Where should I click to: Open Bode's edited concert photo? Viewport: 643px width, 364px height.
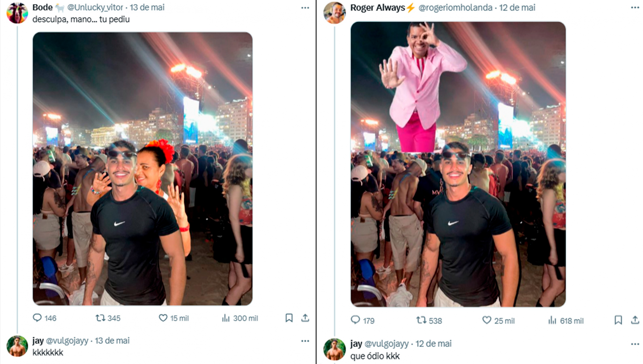(142, 169)
